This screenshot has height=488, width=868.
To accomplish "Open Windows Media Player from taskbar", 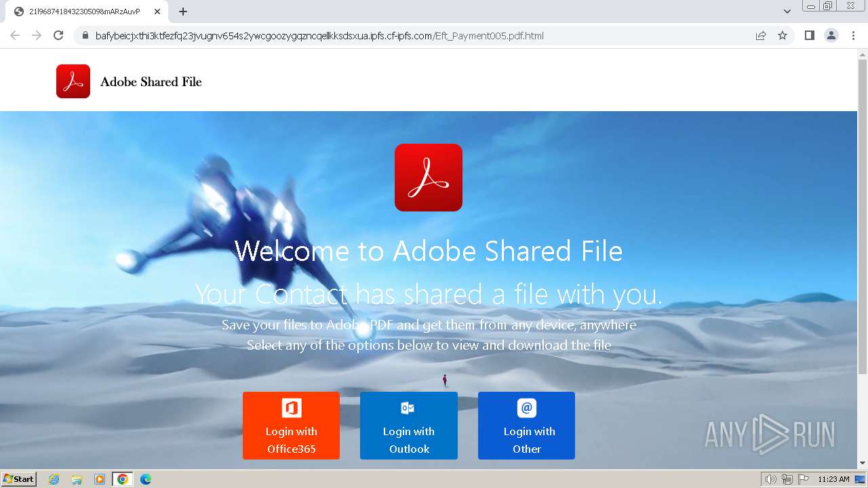I will pyautogui.click(x=100, y=479).
